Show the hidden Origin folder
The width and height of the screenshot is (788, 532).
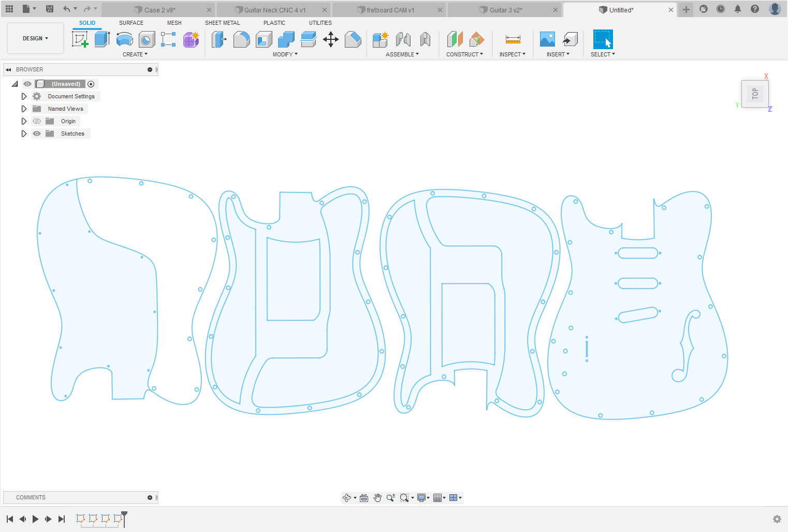(37, 121)
